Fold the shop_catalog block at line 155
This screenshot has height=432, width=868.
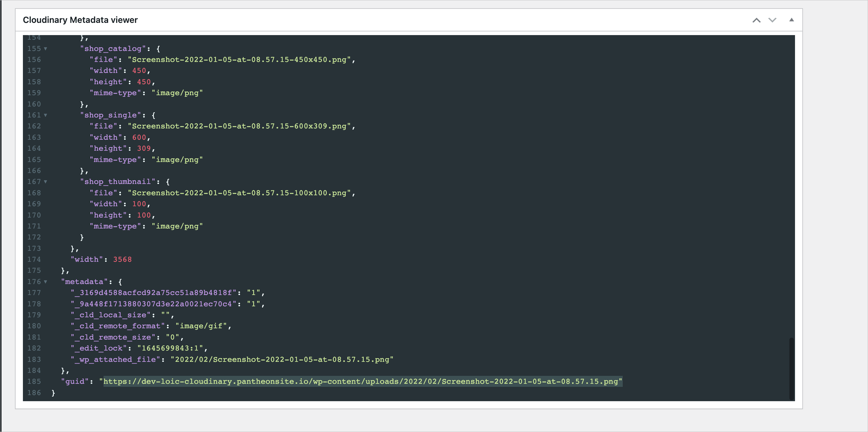tap(46, 49)
